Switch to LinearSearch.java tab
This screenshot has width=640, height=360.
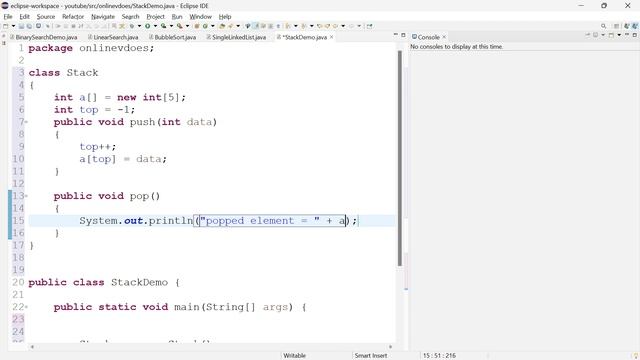[x=113, y=37]
